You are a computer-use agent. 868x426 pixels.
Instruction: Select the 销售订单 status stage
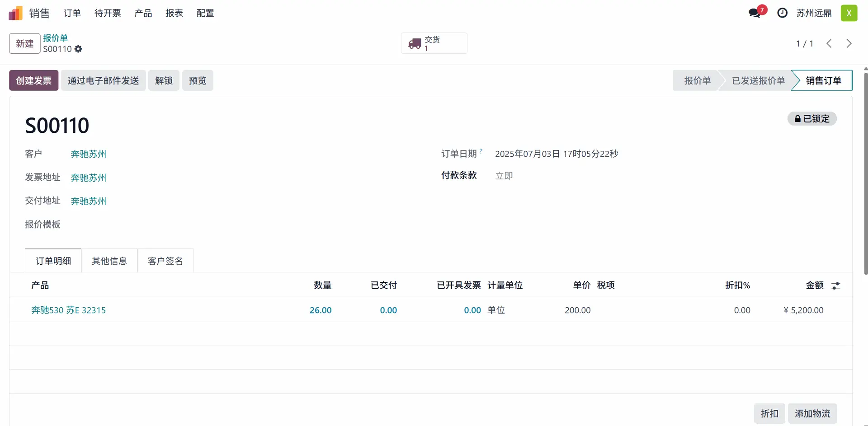click(x=823, y=80)
